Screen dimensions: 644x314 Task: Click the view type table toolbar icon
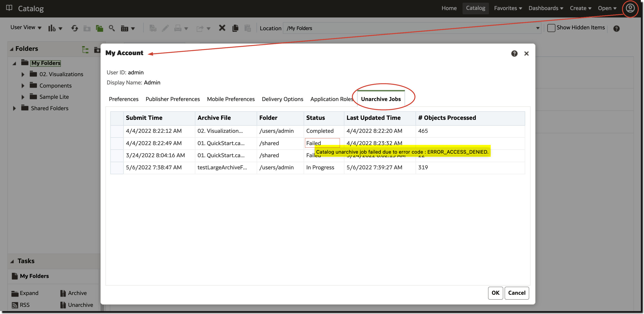[x=124, y=28]
